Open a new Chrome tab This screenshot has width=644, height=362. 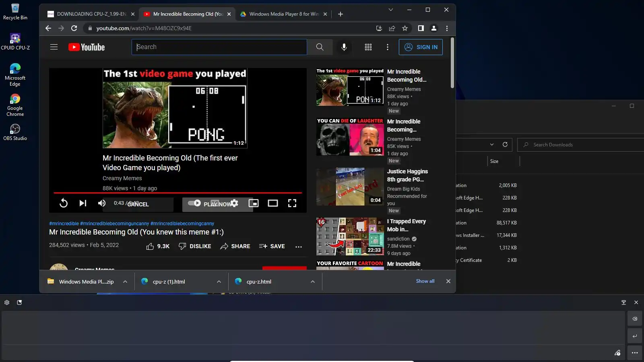[341, 14]
